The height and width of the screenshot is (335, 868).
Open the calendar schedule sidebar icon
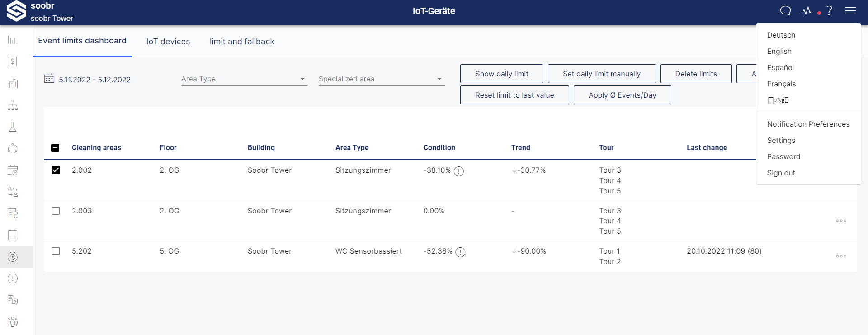[13, 170]
